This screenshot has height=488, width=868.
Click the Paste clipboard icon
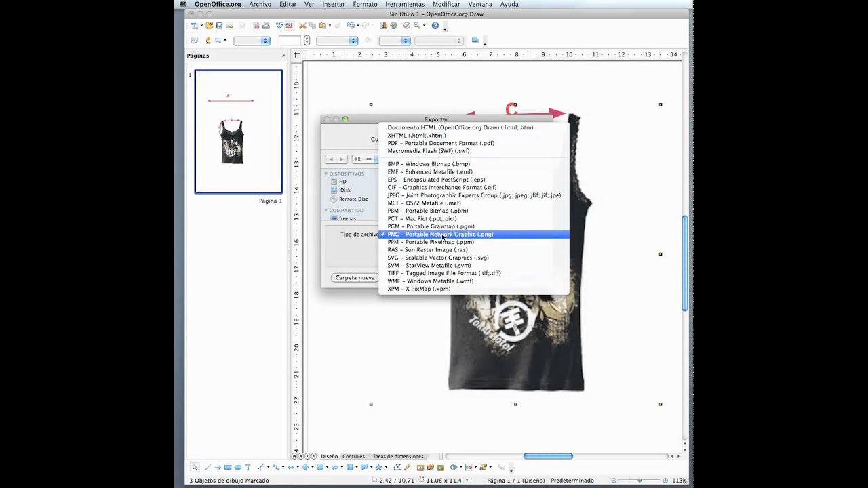pos(323,26)
